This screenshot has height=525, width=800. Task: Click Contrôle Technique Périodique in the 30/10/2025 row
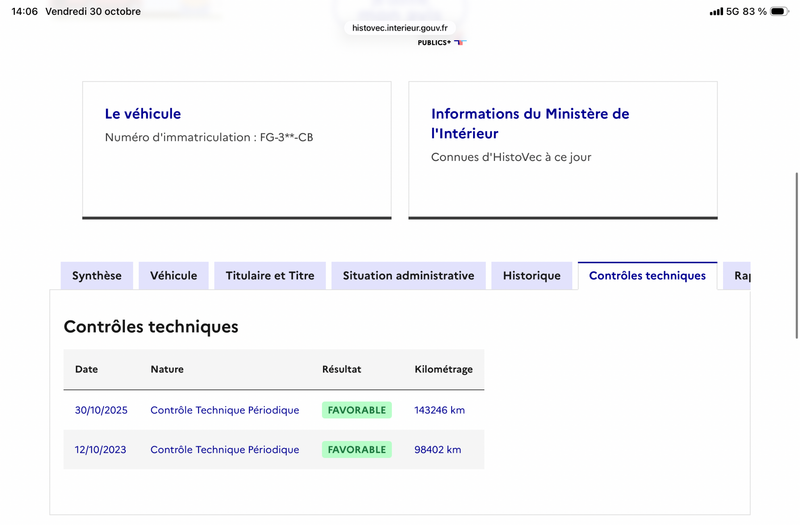pyautogui.click(x=224, y=410)
